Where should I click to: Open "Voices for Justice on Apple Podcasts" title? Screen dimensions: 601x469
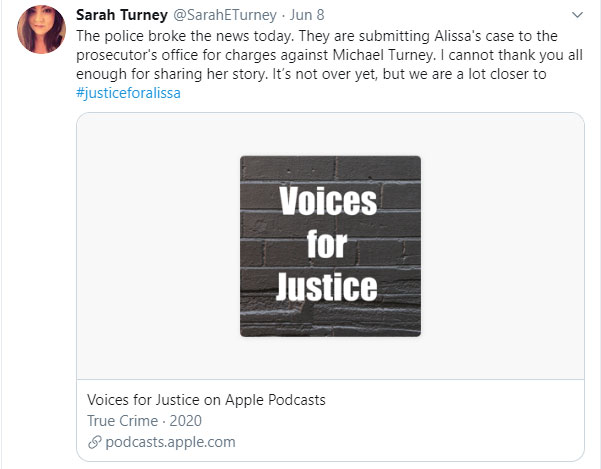point(206,400)
